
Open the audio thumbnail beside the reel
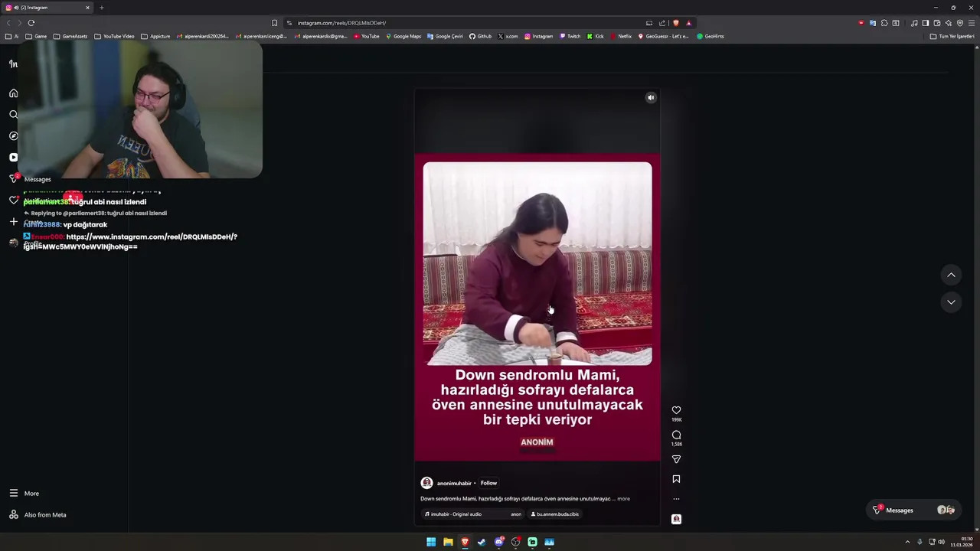click(676, 519)
